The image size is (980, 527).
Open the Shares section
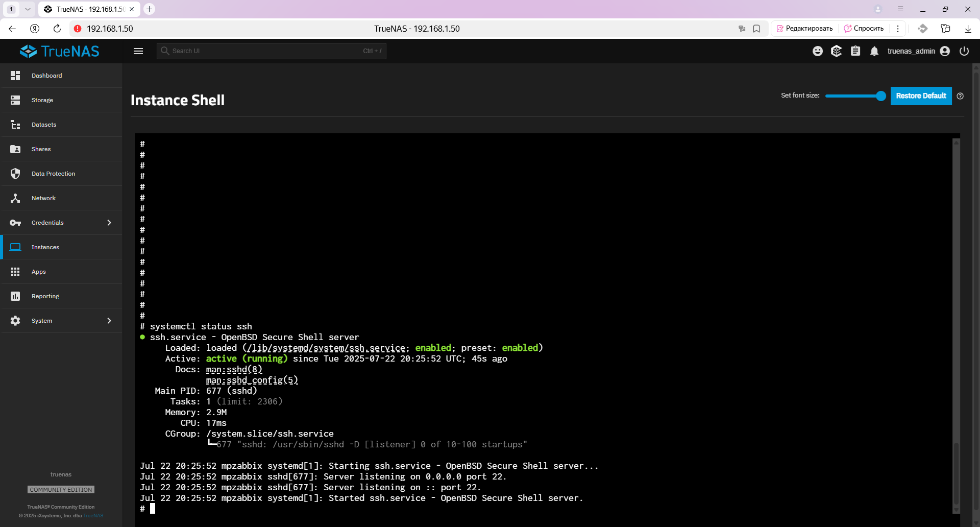click(61, 149)
